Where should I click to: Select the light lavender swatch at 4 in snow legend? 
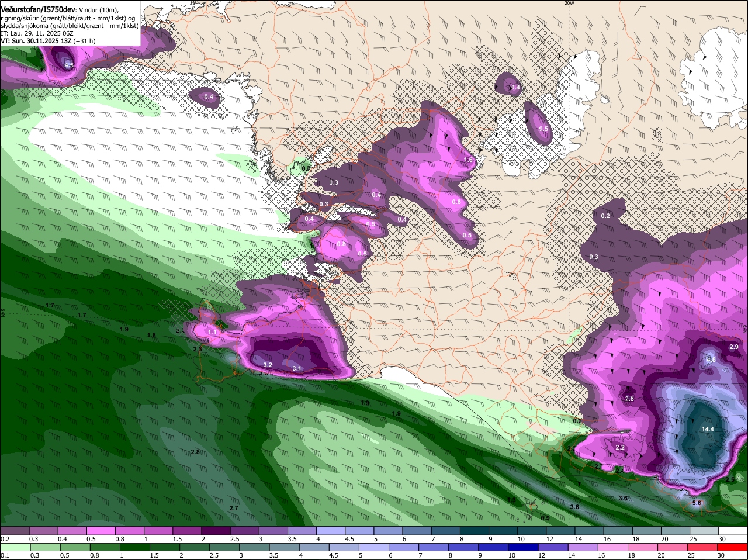coord(331,531)
